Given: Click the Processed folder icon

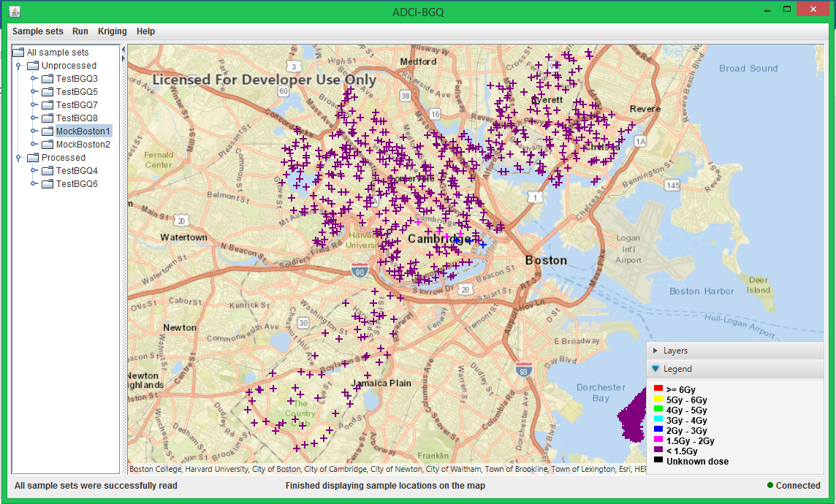Looking at the screenshot, I should pyautogui.click(x=33, y=158).
